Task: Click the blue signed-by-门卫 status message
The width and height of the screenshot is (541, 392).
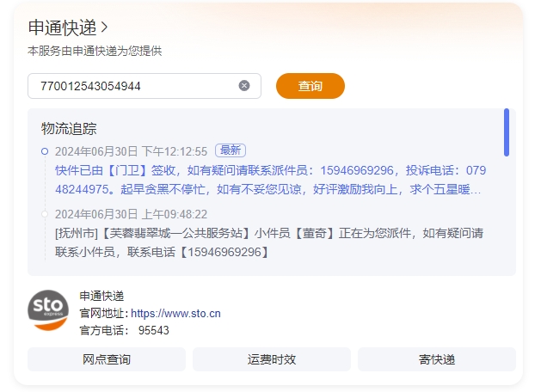Action: (x=270, y=180)
